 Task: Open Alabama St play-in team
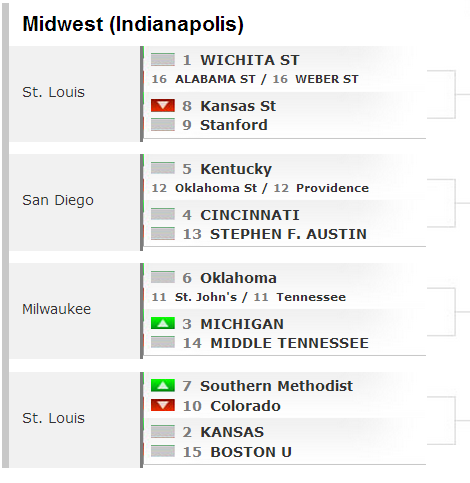pos(215,79)
